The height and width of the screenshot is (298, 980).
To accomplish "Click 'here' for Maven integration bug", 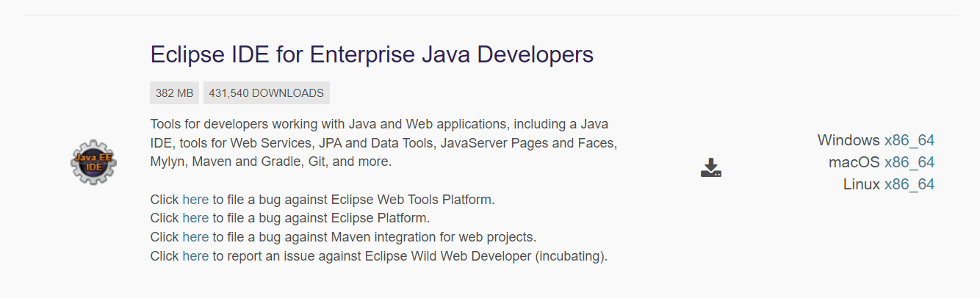I will (x=195, y=237).
